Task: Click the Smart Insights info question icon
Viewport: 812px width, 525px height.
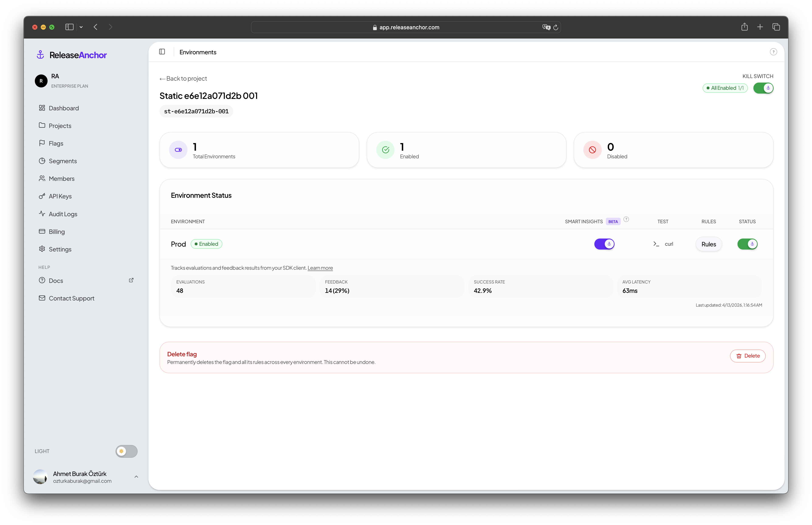Action: [626, 219]
